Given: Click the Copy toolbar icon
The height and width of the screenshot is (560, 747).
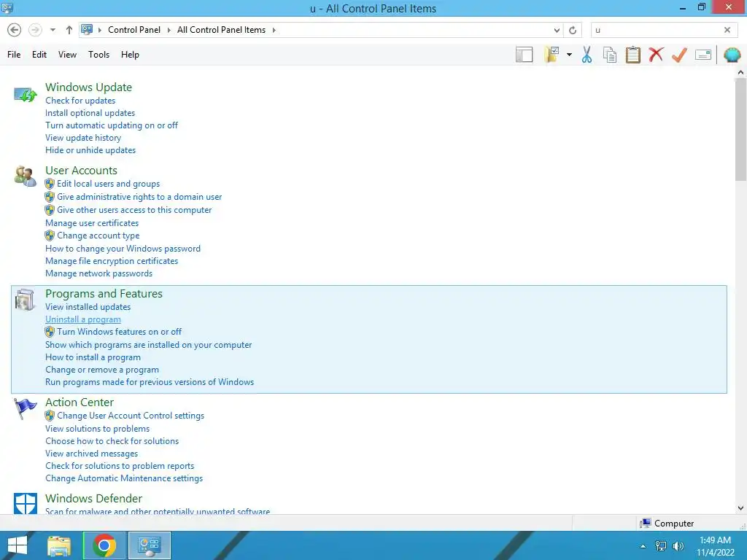Looking at the screenshot, I should pos(610,55).
